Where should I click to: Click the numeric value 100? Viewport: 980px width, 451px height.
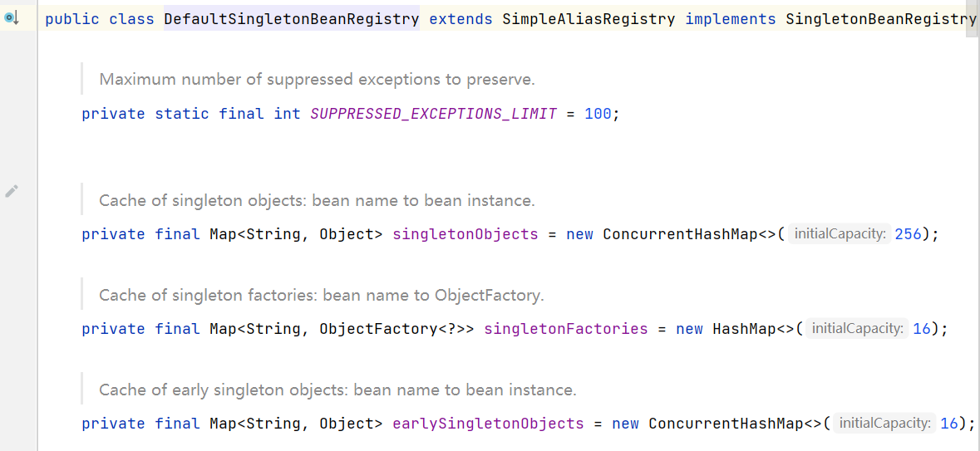(x=598, y=114)
